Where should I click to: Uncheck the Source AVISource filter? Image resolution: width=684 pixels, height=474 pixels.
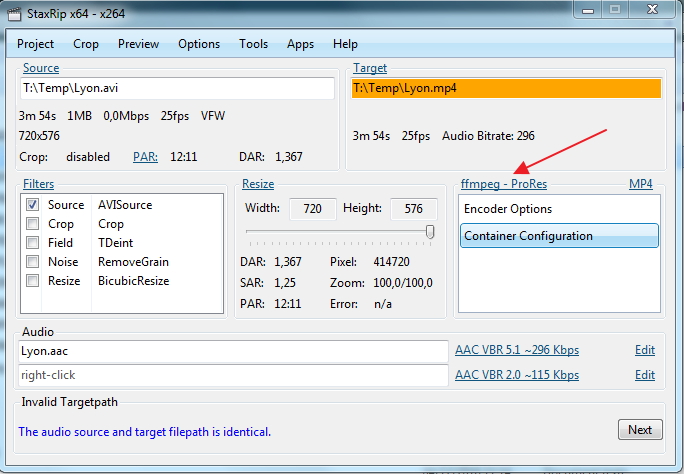click(32, 205)
